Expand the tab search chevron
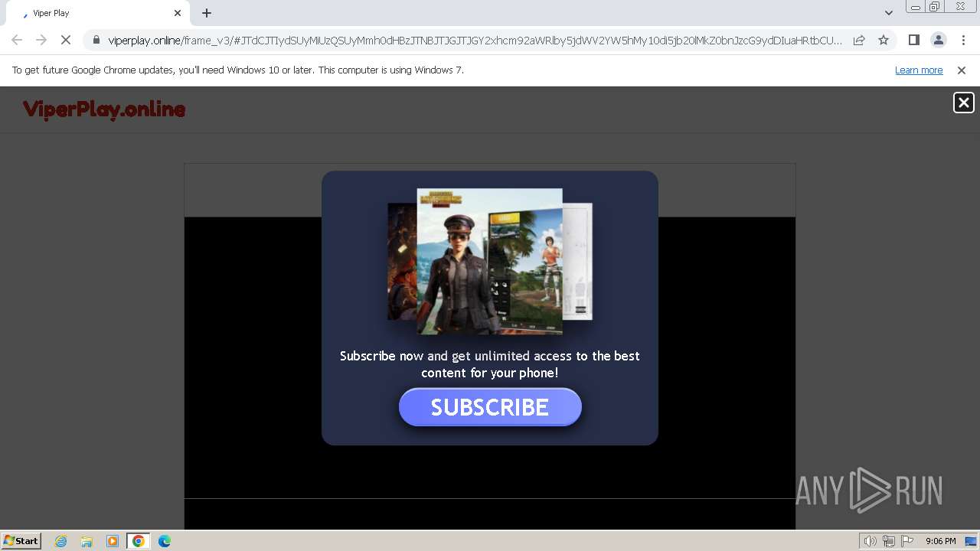Screen dimensions: 980x551 tap(888, 13)
